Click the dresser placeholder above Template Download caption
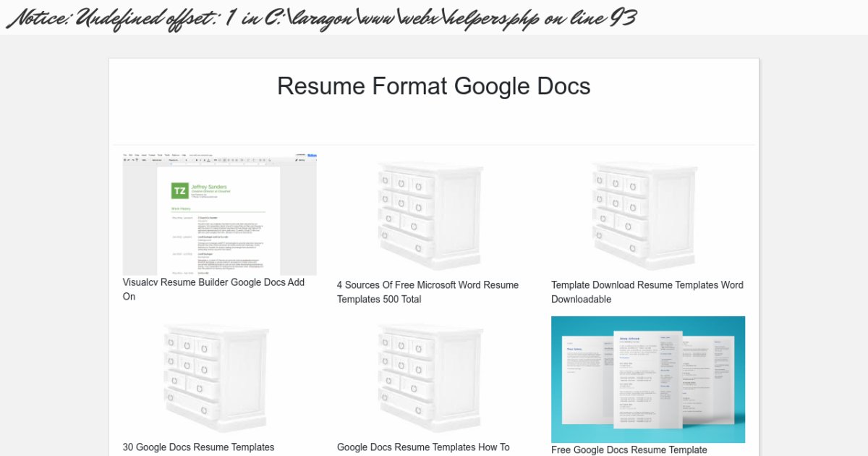Screen dimensions: 868x456 tap(644, 215)
